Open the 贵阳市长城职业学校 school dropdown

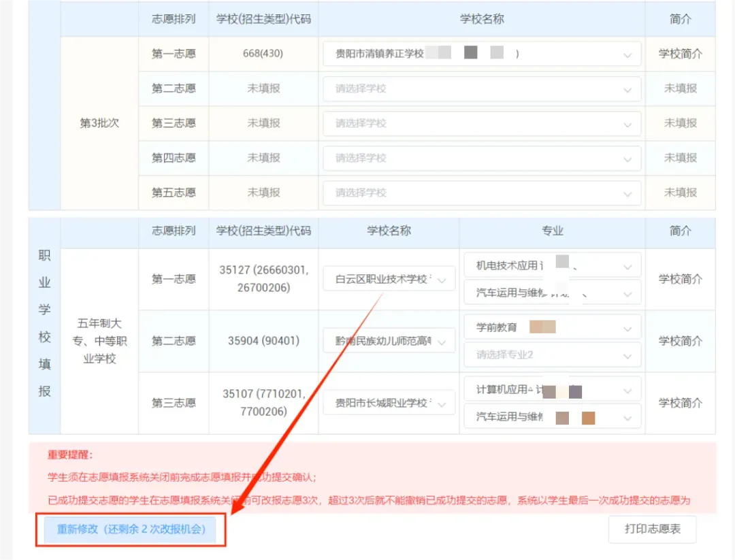click(x=389, y=402)
